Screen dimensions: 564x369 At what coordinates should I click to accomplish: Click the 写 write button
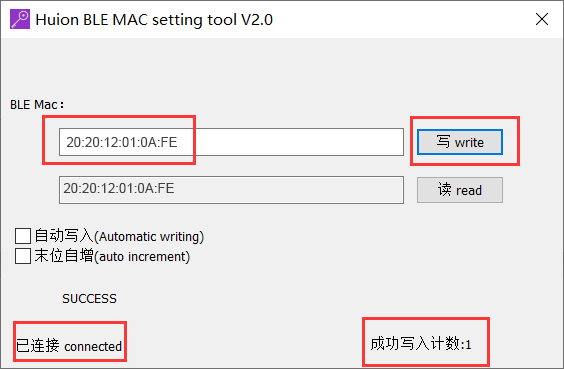coord(460,142)
